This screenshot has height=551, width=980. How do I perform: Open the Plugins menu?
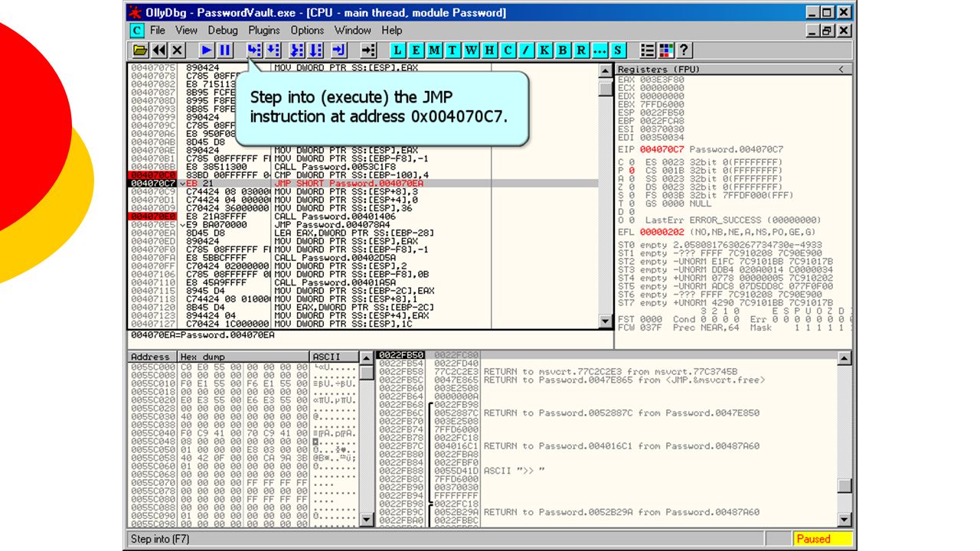click(264, 31)
